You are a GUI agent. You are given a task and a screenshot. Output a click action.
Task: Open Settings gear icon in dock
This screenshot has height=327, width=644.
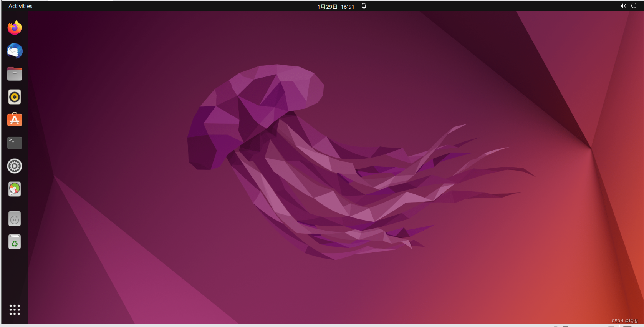click(15, 166)
